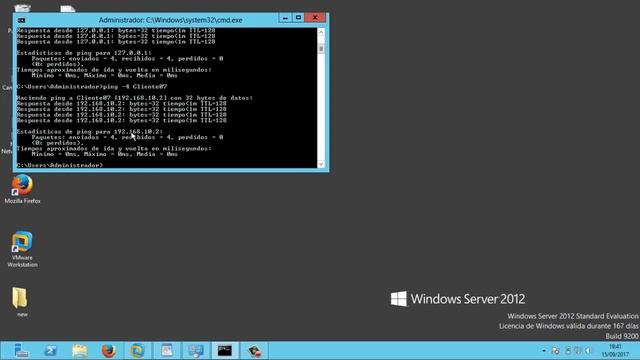Screen dimensions: 640x360
Task: Click the cmd.exe title bar text
Action: click(171, 20)
